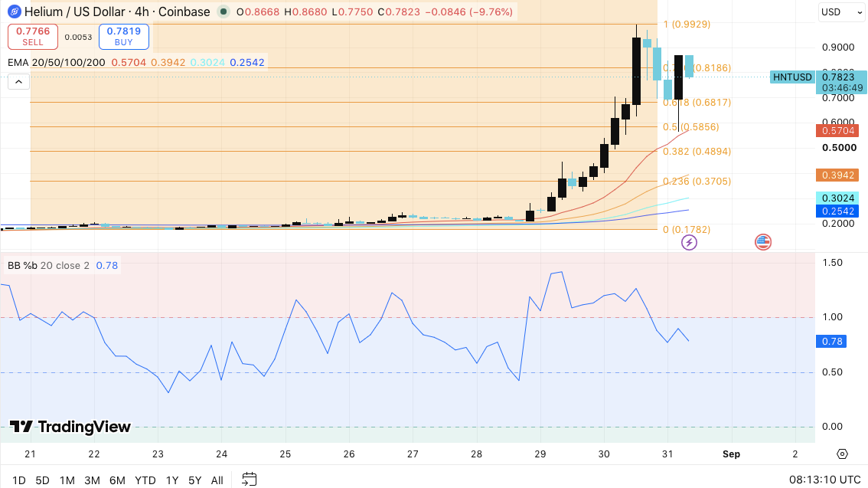Click the 31 date axis label
The height and width of the screenshot is (488, 868).
[667, 454]
